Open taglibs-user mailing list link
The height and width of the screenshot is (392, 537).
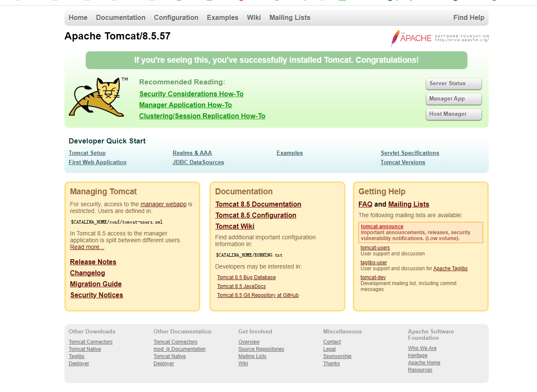tap(374, 262)
